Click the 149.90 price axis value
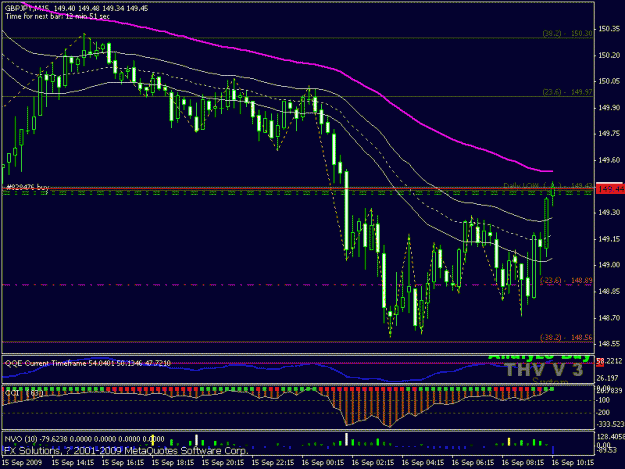This screenshot has height=469, width=625. pyautogui.click(x=609, y=108)
